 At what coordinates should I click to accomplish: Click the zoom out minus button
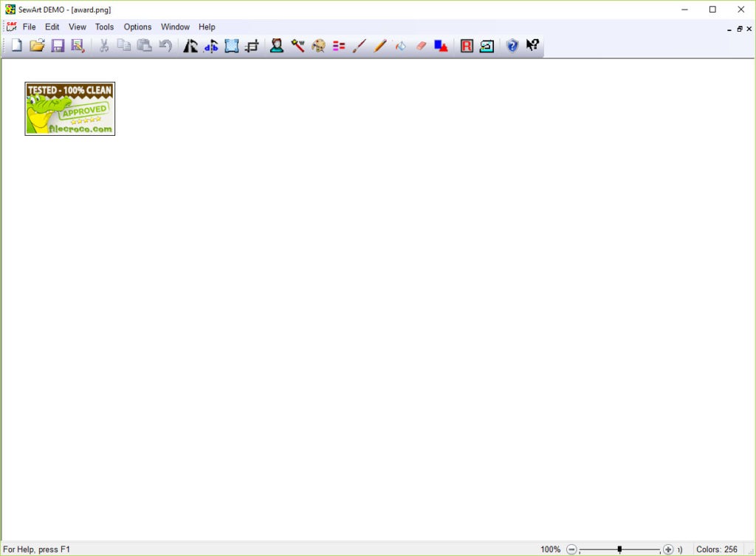(x=571, y=549)
